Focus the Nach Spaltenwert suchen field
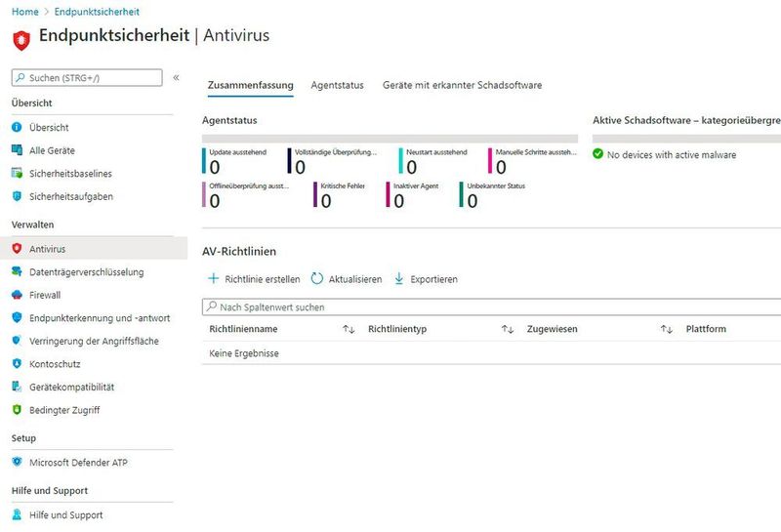Screen dimensions: 781x532 (492, 307)
